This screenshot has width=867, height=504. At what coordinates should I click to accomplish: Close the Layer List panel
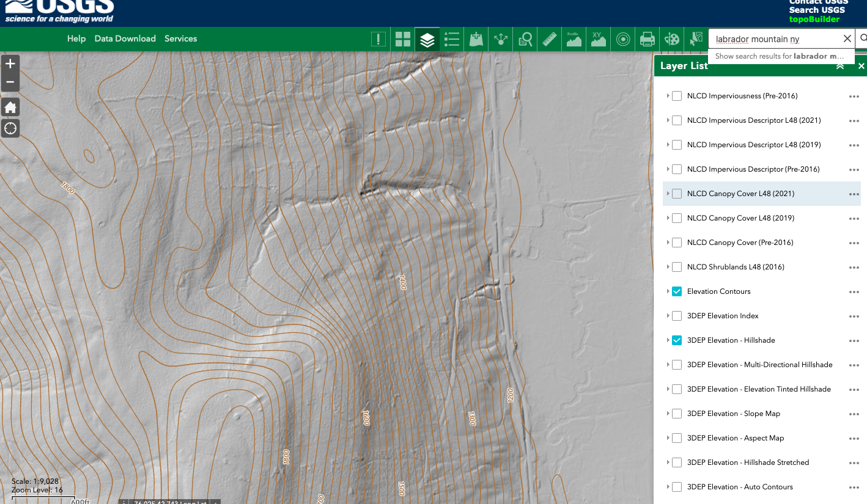pos(861,66)
